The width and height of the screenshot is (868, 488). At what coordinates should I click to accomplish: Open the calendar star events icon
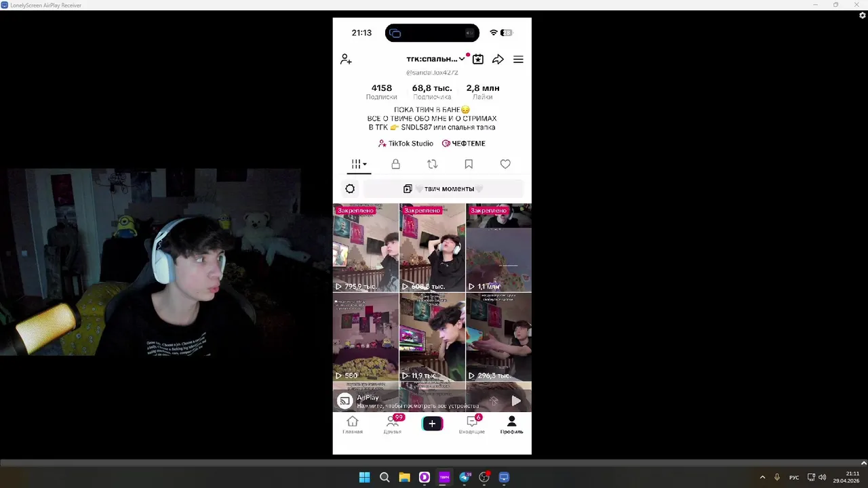pos(478,60)
